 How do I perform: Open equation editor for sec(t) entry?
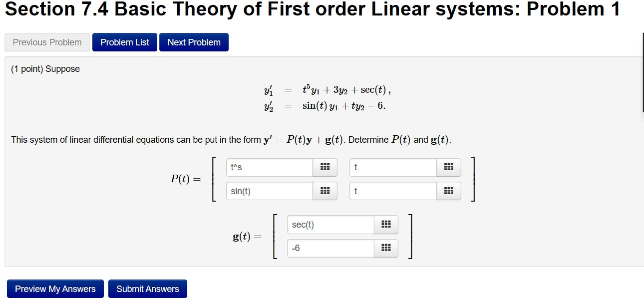click(x=386, y=224)
